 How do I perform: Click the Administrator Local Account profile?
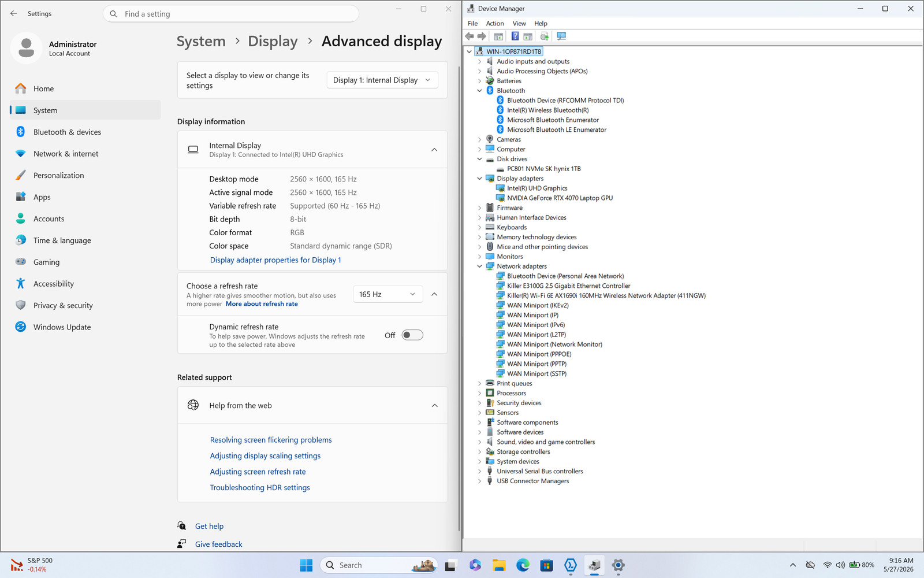tap(55, 48)
